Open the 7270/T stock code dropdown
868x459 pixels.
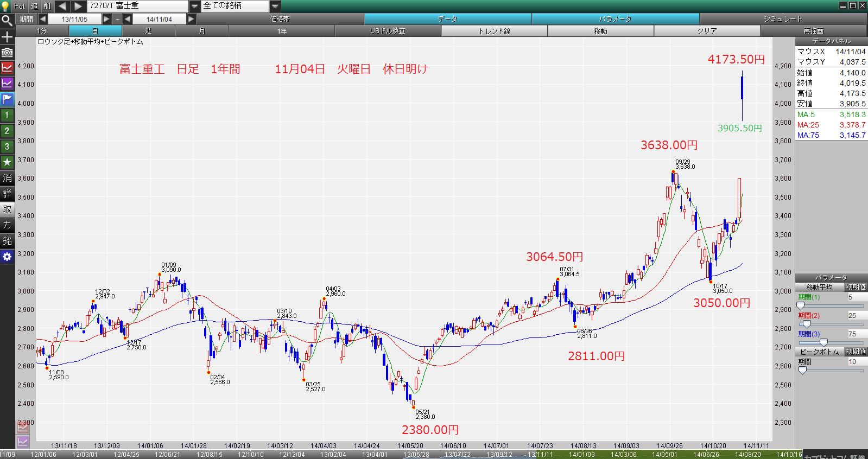tap(195, 6)
